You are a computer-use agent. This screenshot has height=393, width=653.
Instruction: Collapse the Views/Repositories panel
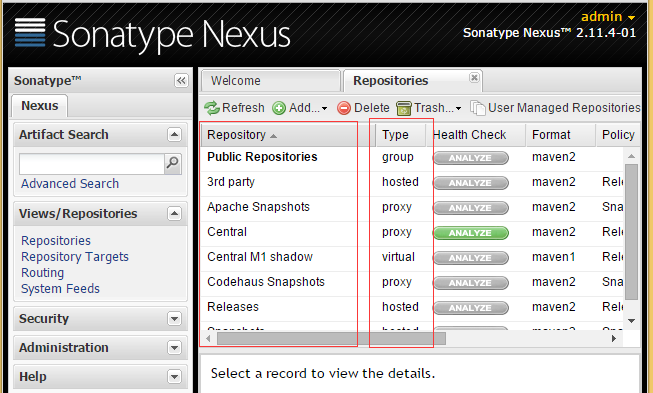click(174, 214)
